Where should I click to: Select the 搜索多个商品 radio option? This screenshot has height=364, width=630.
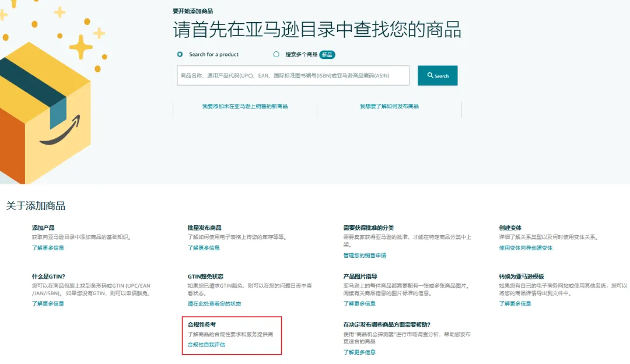pos(276,54)
